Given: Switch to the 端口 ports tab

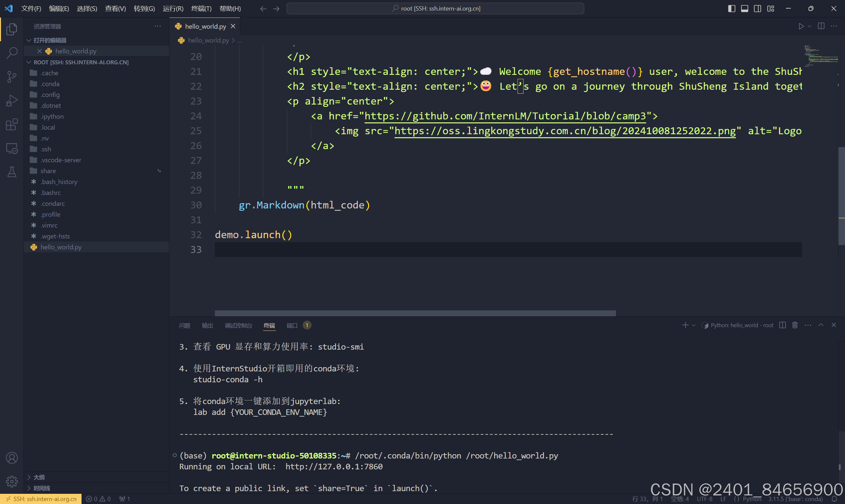Looking at the screenshot, I should click(292, 325).
